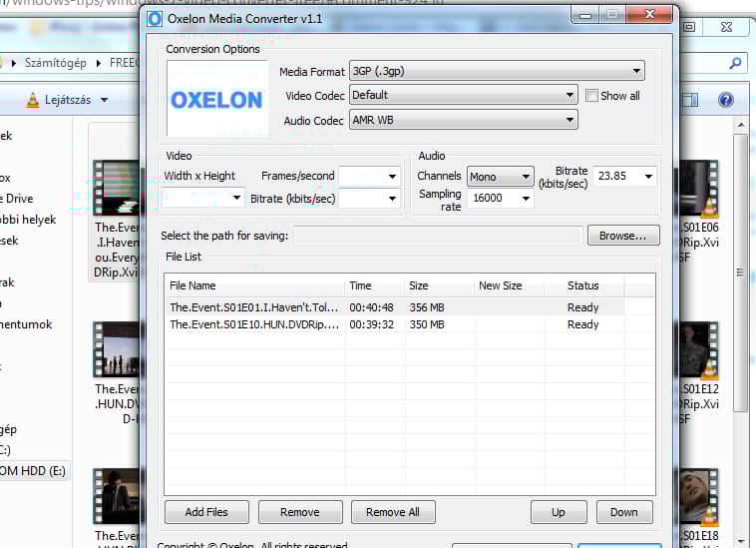Screen dimensions: 756x548
Task: Close the Oxelon Media Converter window
Action: [649, 14]
